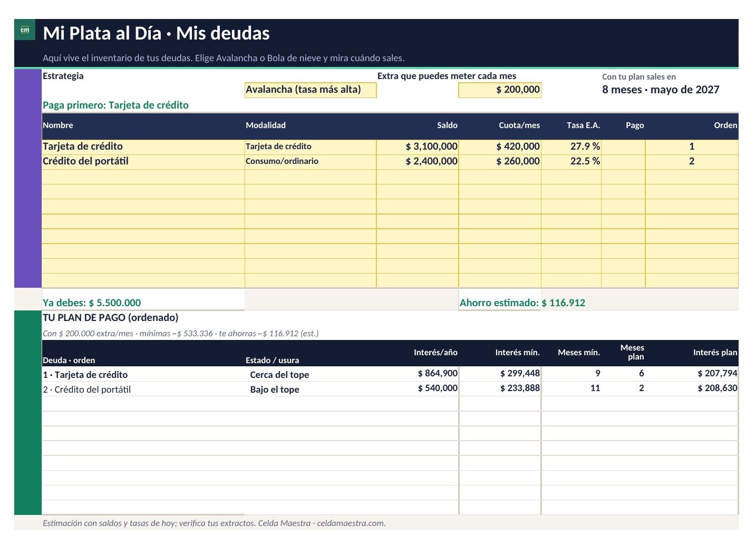Click plan row '1 · Tarjeta de crédito'
Viewport: 756px width, 545px height.
click(85, 375)
